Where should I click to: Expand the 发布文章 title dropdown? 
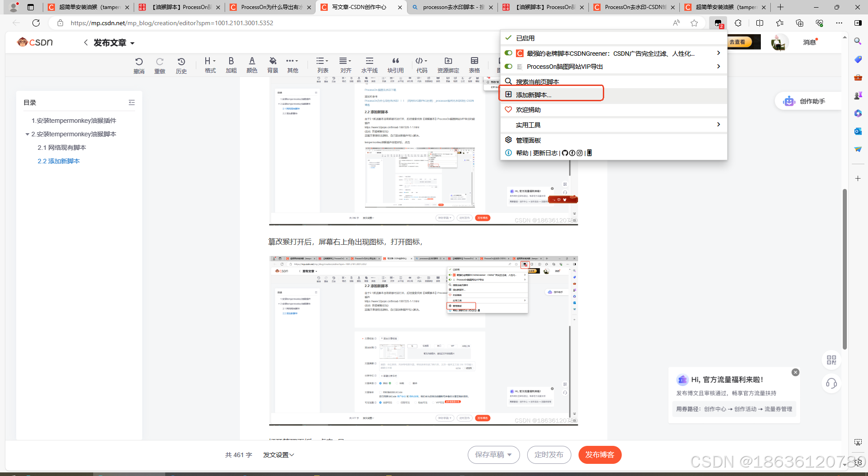click(x=132, y=43)
